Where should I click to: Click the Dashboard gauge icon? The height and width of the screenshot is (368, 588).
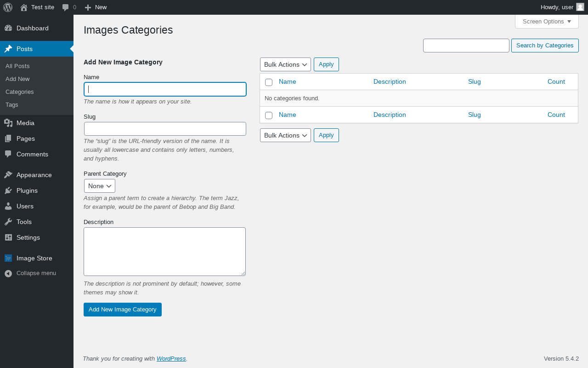point(8,28)
